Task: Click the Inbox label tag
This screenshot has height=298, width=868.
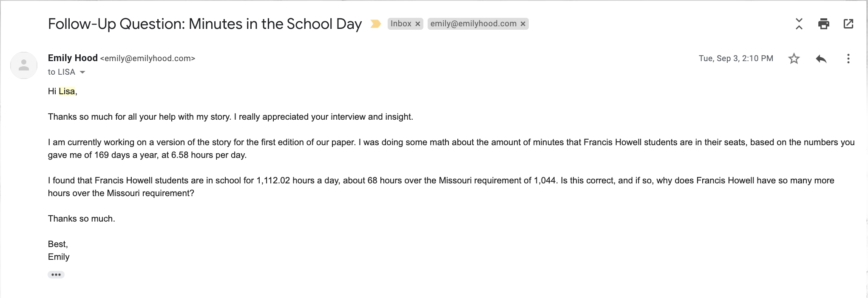Action: click(x=401, y=24)
